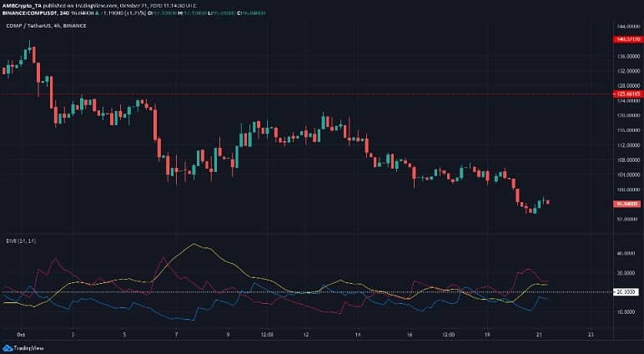The image size is (644, 354).
Task: Click the 108.00000 label on price scale
Action: tap(626, 158)
